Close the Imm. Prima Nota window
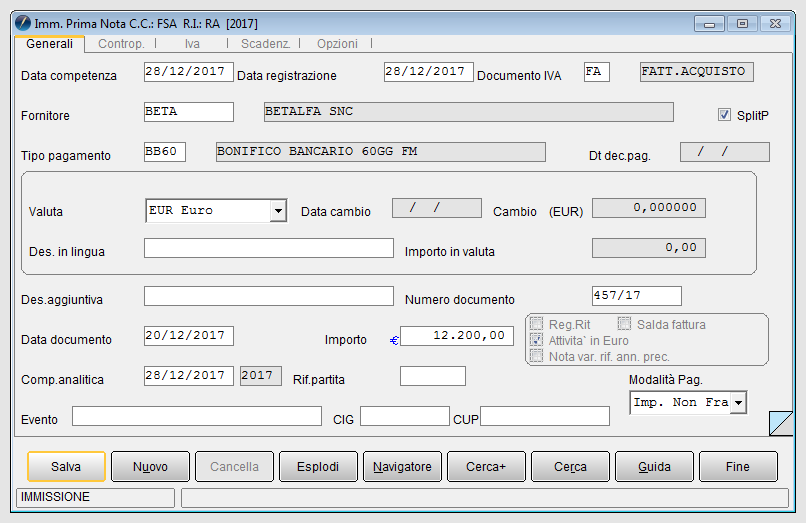 [776, 24]
